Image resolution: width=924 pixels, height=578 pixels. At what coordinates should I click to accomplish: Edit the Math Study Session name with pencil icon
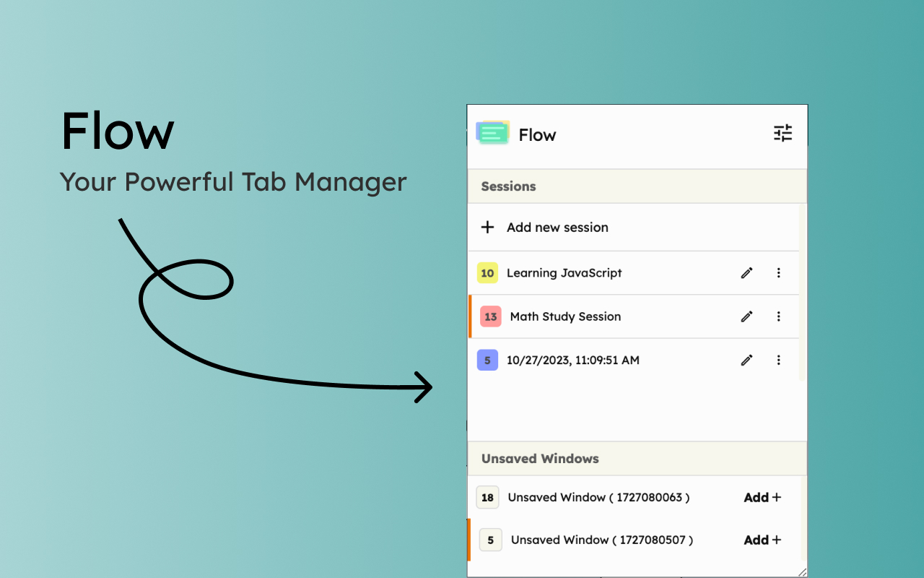point(746,316)
